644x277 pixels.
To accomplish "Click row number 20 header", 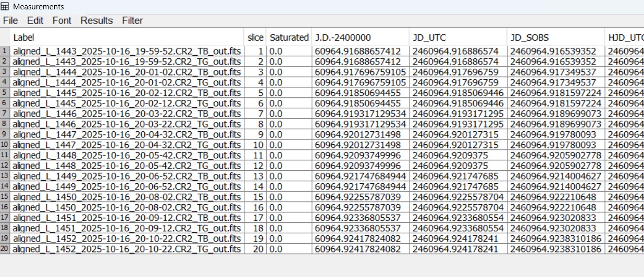I will tap(5, 249).
